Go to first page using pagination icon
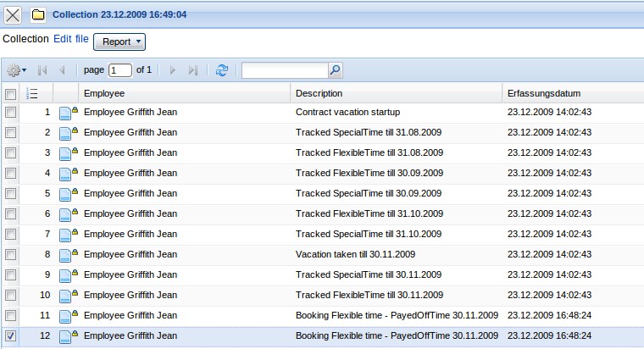This screenshot has width=644, height=349. [x=42, y=70]
